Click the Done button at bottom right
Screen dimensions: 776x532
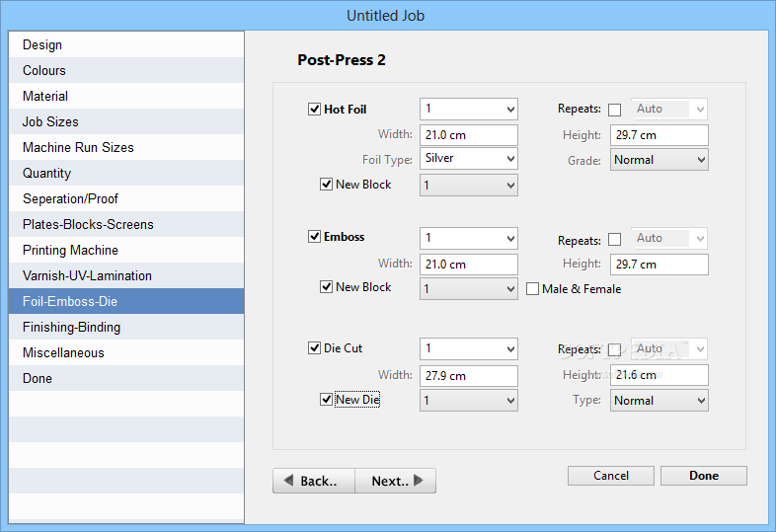point(704,476)
